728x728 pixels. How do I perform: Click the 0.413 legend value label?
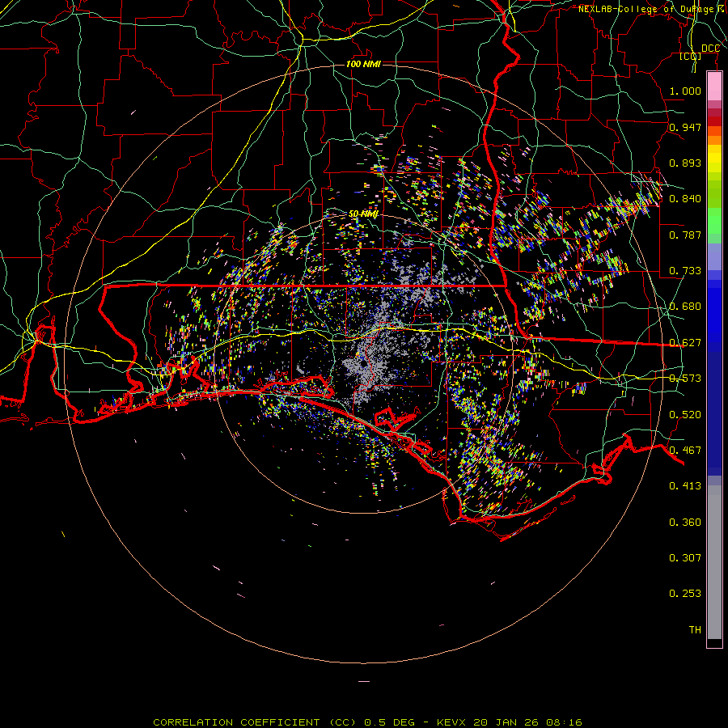pos(684,485)
